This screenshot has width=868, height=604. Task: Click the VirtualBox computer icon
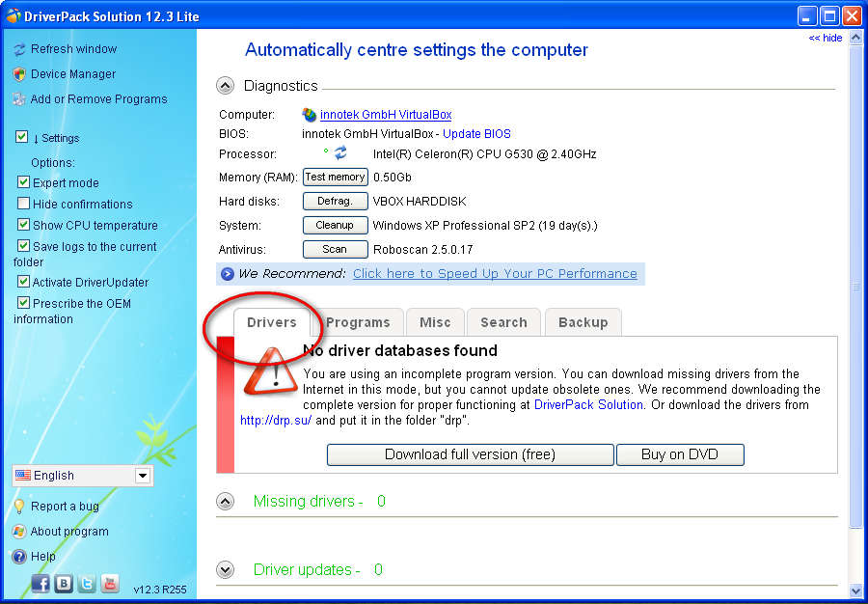309,115
